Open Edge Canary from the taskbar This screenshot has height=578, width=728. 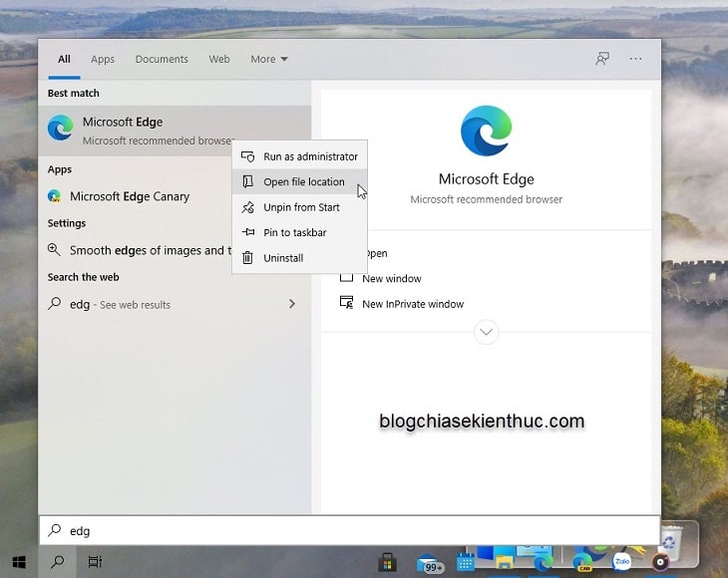(582, 562)
